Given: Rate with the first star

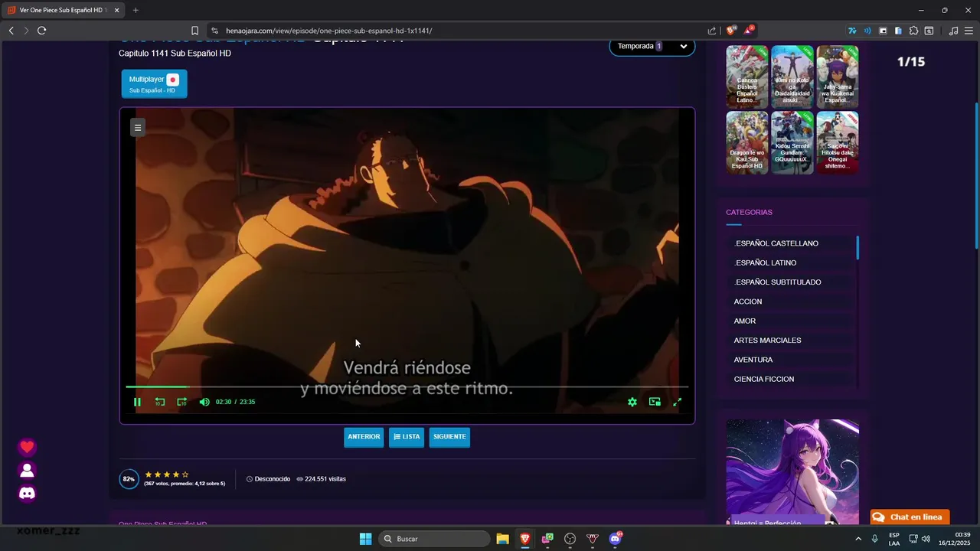Looking at the screenshot, I should (x=149, y=474).
